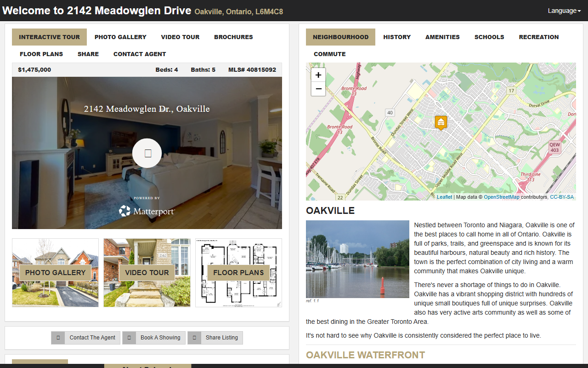Click the MLS# 40815092 text
This screenshot has width=588, height=368.
click(252, 70)
